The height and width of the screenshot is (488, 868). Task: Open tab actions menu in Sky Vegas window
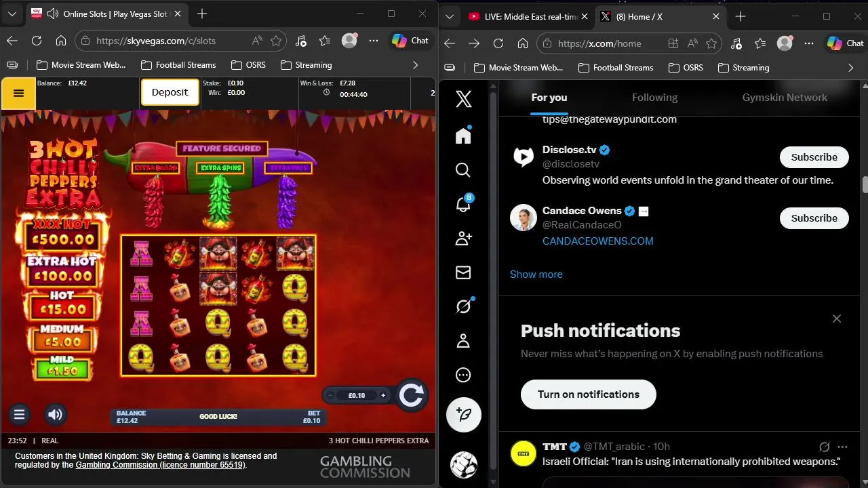pos(12,14)
